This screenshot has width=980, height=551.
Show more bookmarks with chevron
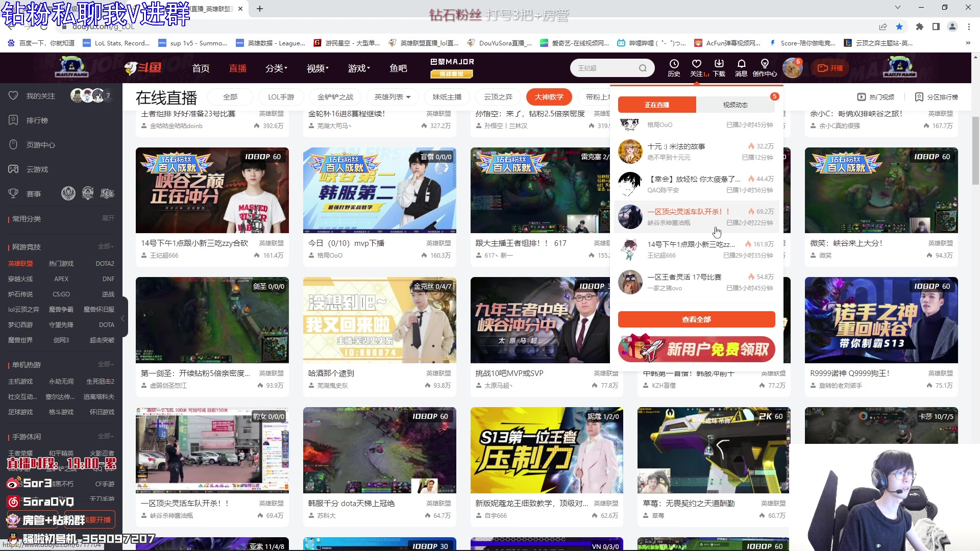pyautogui.click(x=968, y=43)
